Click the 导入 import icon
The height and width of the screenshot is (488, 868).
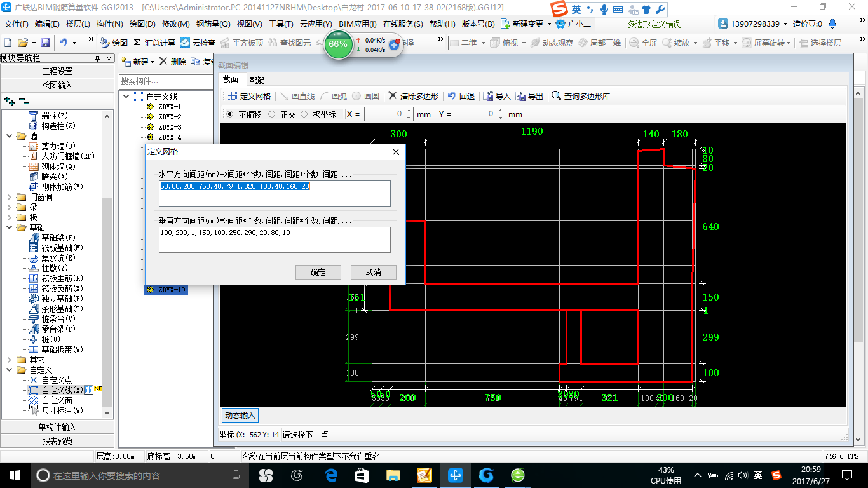tap(488, 96)
